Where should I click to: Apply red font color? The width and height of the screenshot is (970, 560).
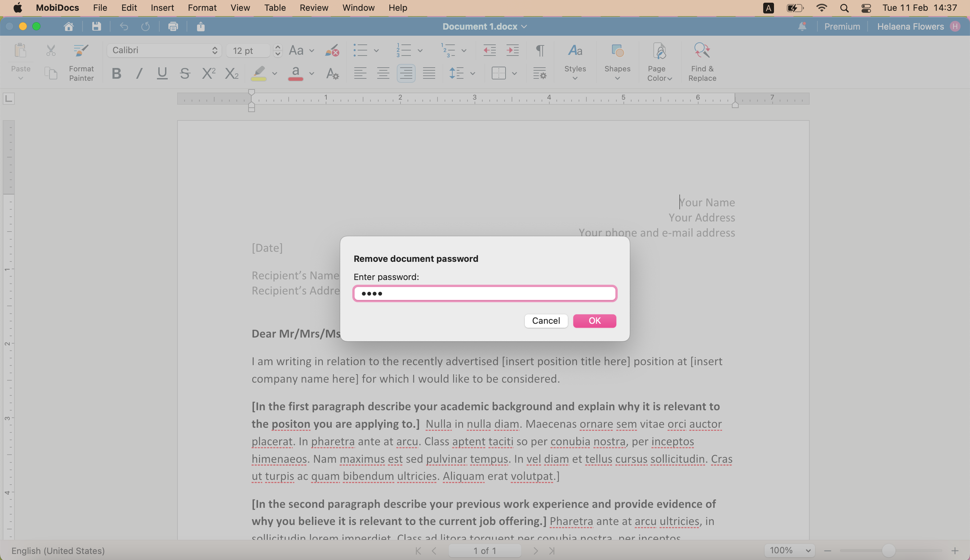click(296, 73)
